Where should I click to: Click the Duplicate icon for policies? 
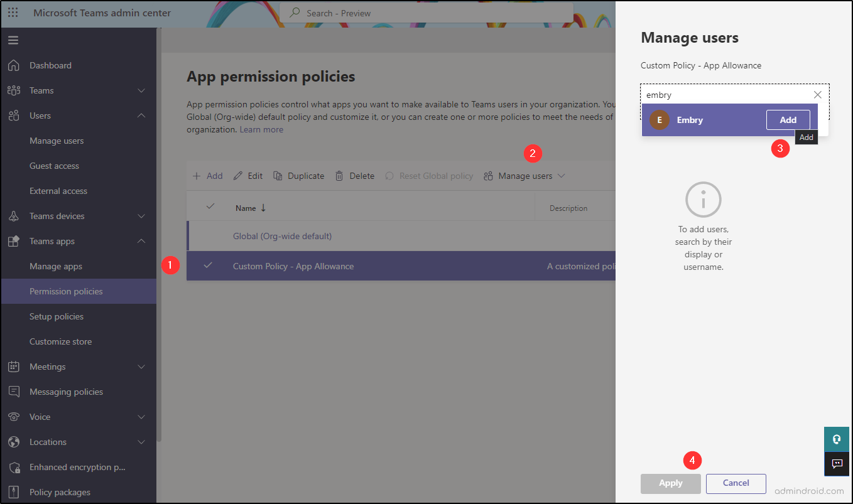(x=276, y=176)
